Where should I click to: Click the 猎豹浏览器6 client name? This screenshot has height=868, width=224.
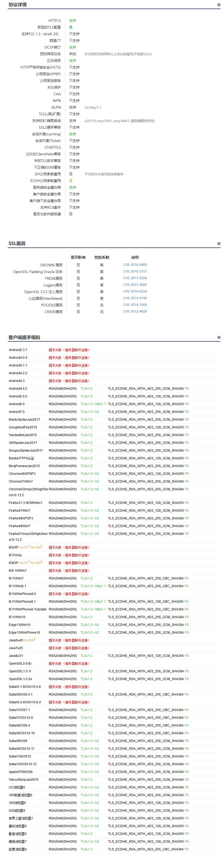tap(18, 826)
